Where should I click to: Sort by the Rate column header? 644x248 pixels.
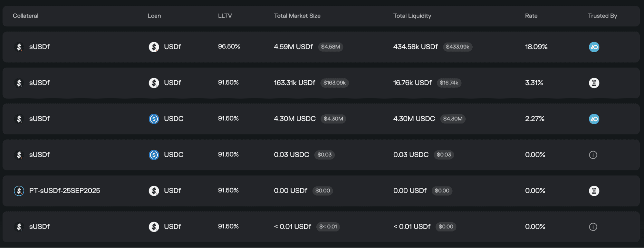[531, 16]
